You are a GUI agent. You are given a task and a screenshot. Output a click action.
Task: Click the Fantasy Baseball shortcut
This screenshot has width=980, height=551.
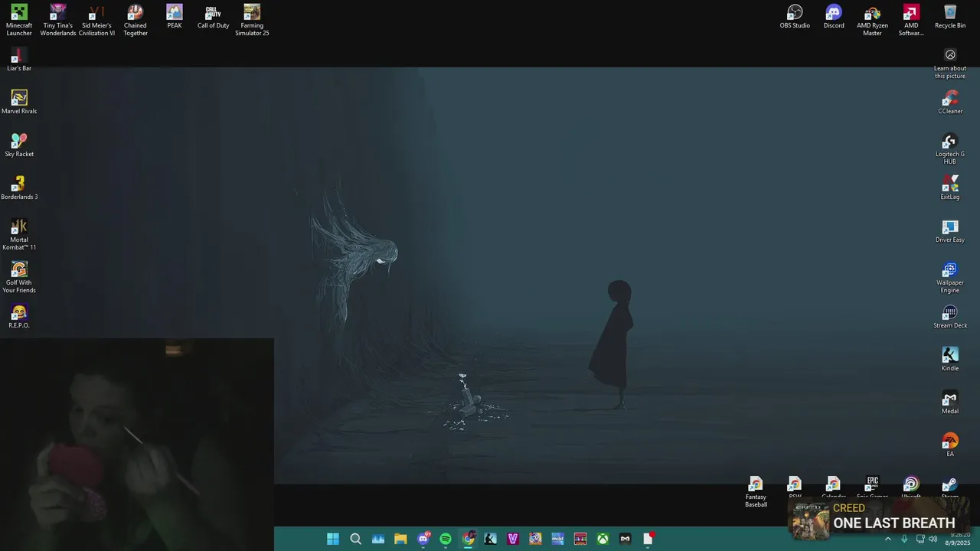tap(756, 492)
